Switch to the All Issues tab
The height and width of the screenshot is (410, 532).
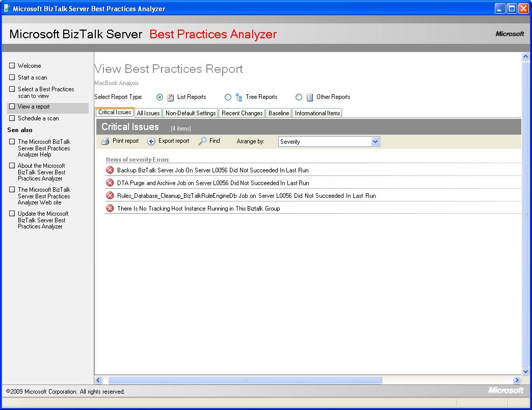[x=148, y=113]
